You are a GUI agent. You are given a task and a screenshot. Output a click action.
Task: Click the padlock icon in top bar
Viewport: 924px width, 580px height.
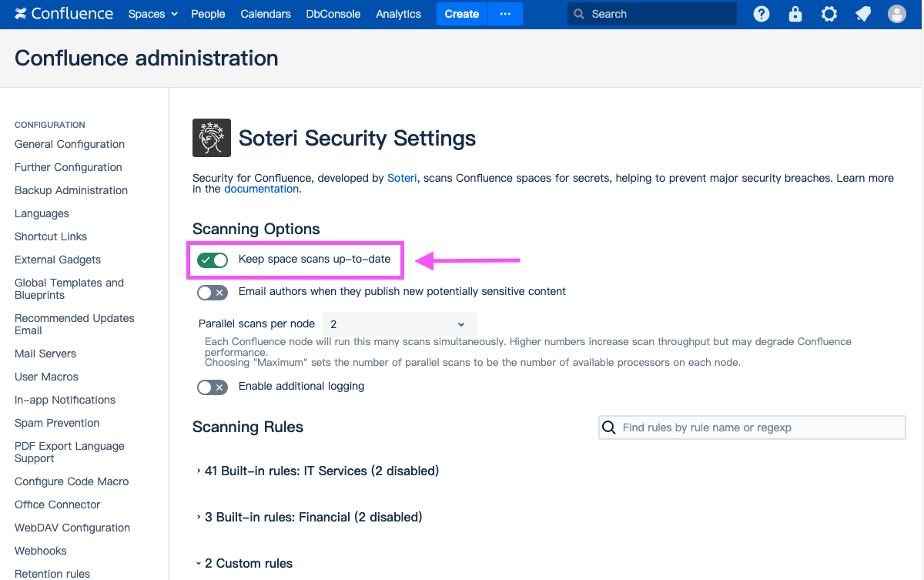tap(795, 14)
